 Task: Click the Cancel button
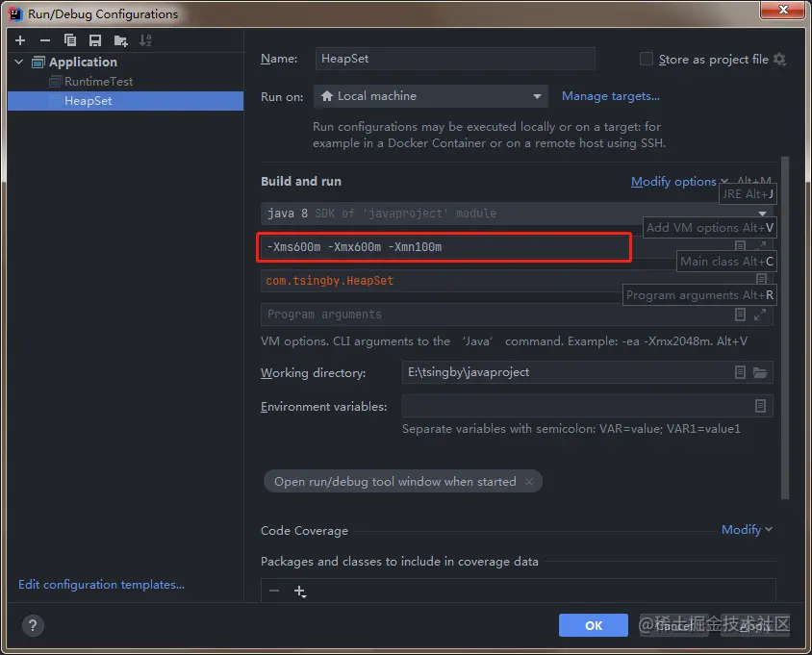coord(673,625)
